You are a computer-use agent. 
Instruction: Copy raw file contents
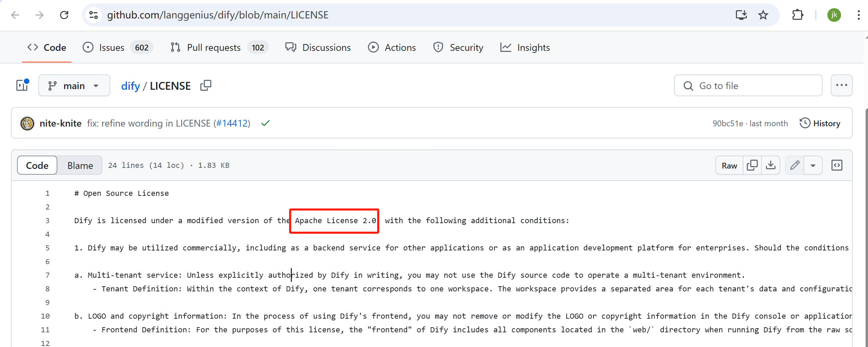(x=752, y=165)
